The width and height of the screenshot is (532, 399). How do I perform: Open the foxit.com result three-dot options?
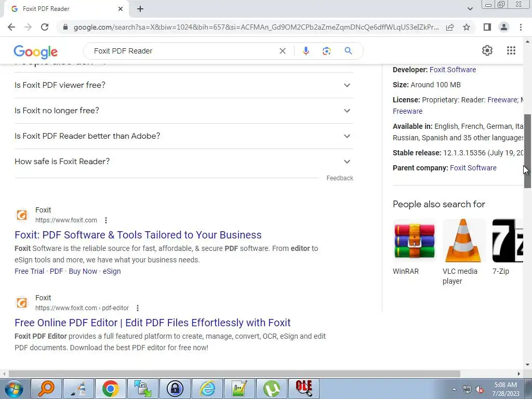(106, 220)
